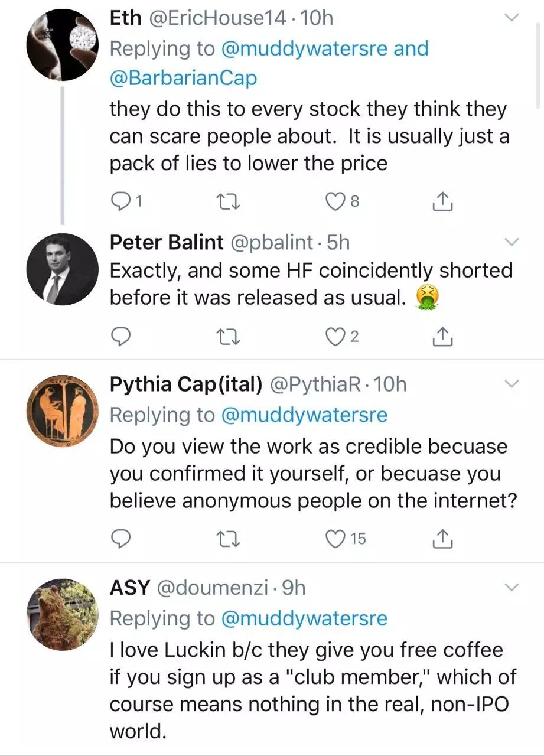Viewport: 544px width, 756px height.
Task: Reply to Peter Balint's tweet
Action: click(x=121, y=336)
